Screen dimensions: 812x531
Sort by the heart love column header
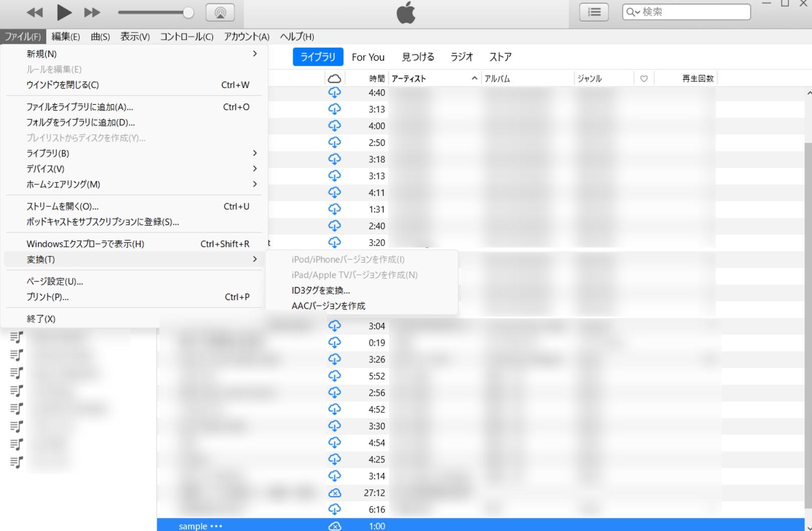pyautogui.click(x=644, y=79)
